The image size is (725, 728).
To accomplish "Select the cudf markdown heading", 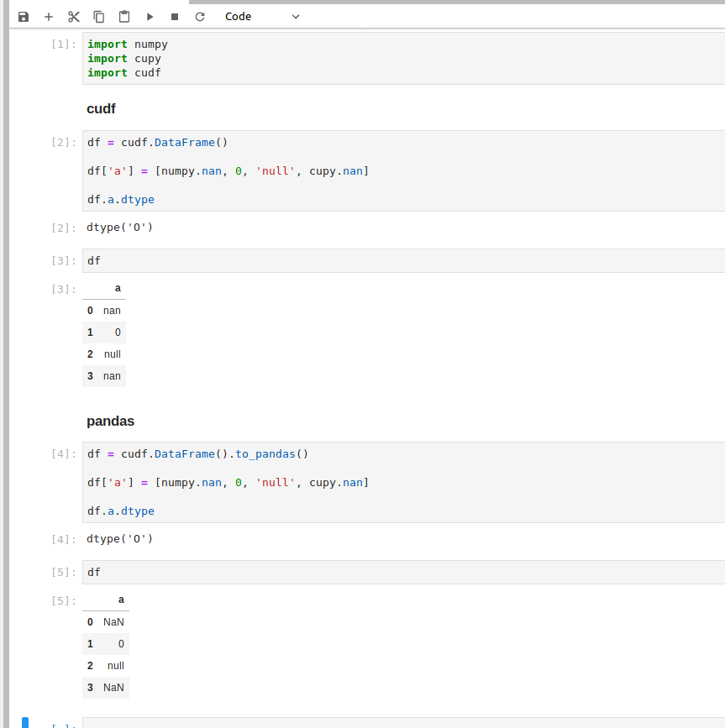I will click(x=101, y=108).
